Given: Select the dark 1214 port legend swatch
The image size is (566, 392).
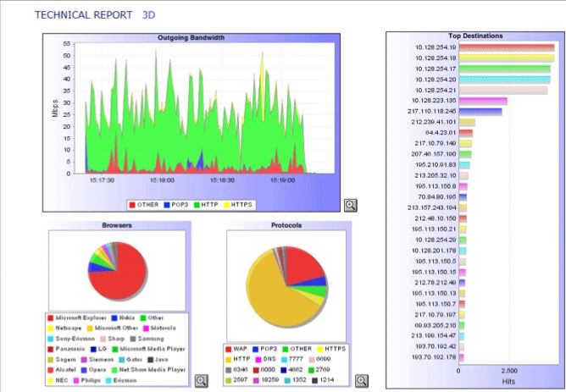Looking at the screenshot, I should (x=314, y=380).
